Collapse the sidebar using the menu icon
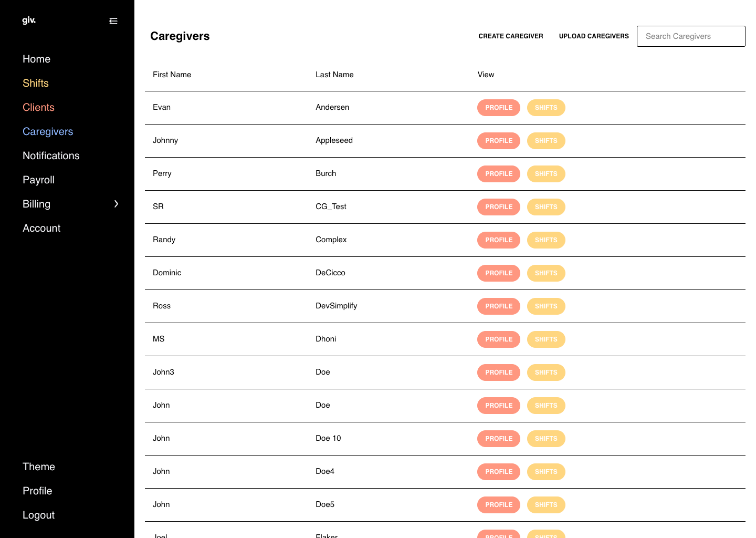This screenshot has width=756, height=538. pos(113,21)
